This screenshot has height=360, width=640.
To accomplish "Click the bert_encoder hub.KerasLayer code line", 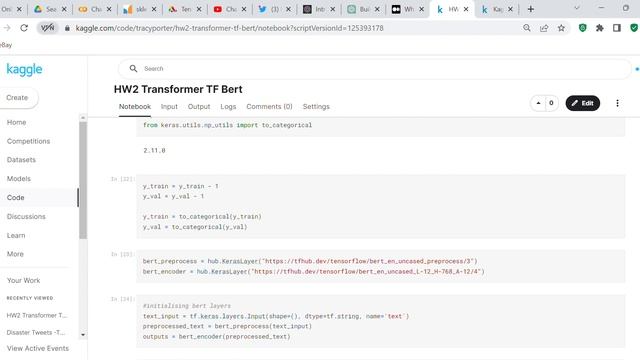I will point(313,271).
